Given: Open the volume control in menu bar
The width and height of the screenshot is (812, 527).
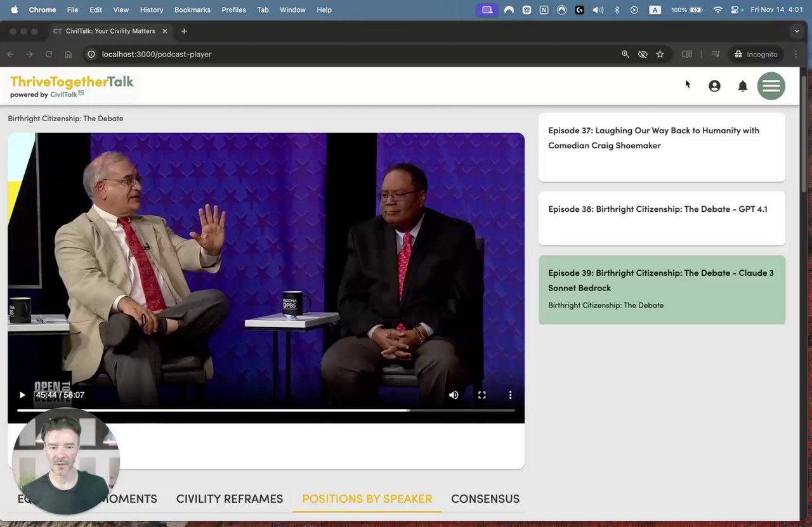Looking at the screenshot, I should tap(598, 10).
